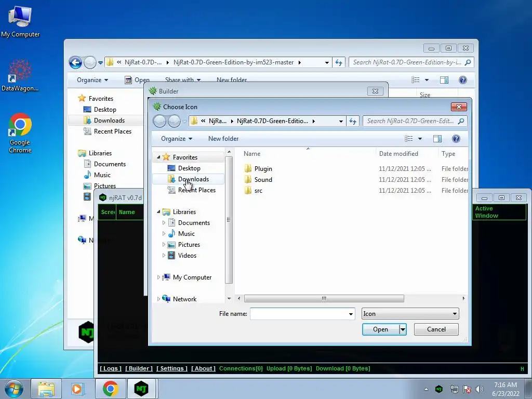Open [ Settings ] in njRAT window
This screenshot has width=532, height=399.
[x=171, y=368]
